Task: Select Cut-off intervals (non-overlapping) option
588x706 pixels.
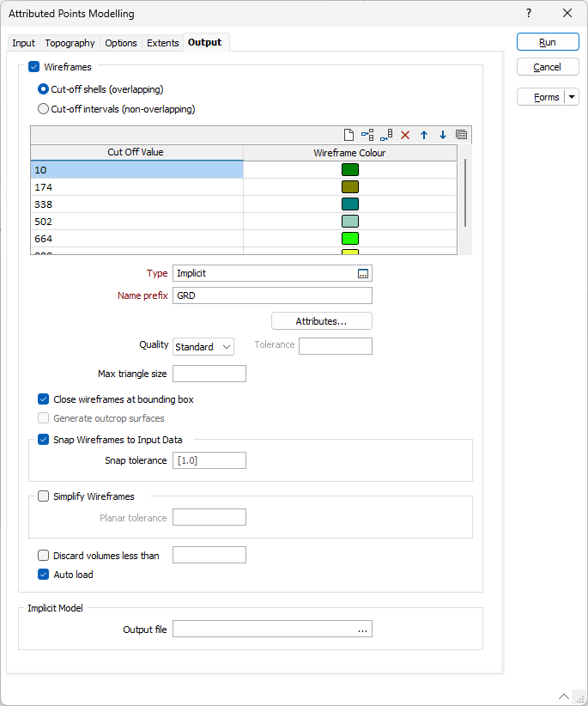Action: click(44, 109)
